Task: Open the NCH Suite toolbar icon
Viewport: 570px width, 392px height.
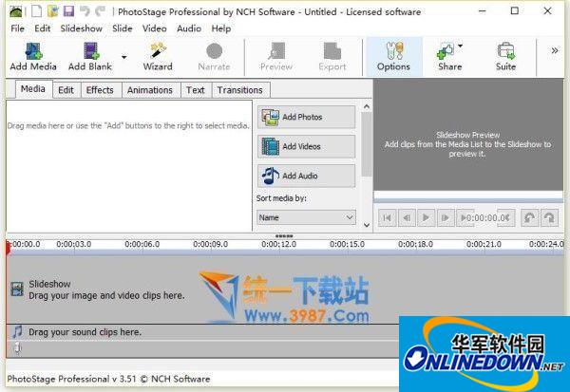Action: coord(505,56)
